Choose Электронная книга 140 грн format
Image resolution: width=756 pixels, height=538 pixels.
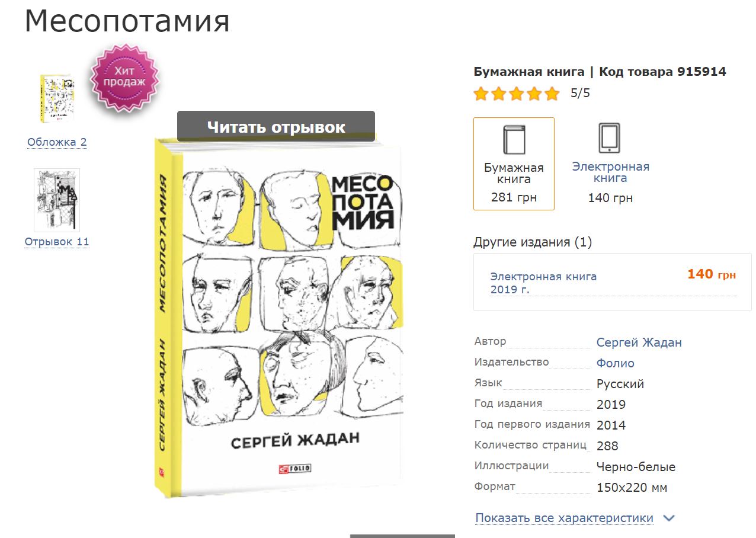610,164
